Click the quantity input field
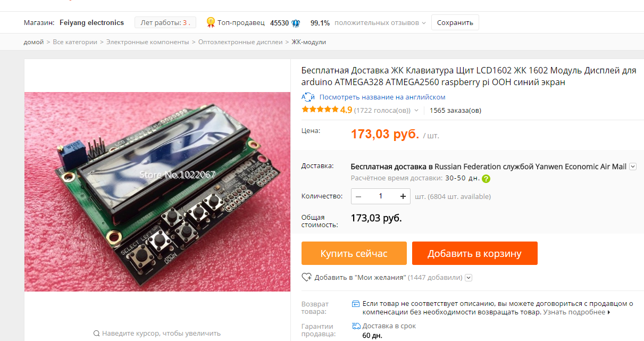 (381, 196)
